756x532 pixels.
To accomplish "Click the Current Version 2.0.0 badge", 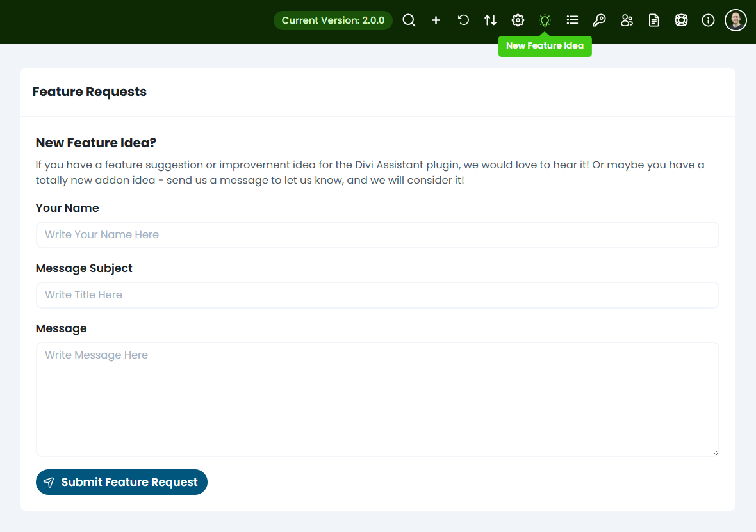I will coord(333,20).
